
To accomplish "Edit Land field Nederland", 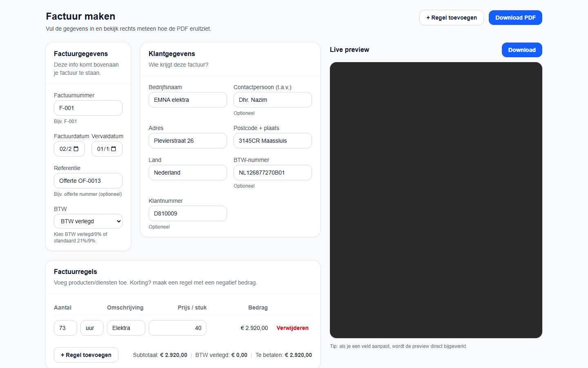I will (188, 173).
